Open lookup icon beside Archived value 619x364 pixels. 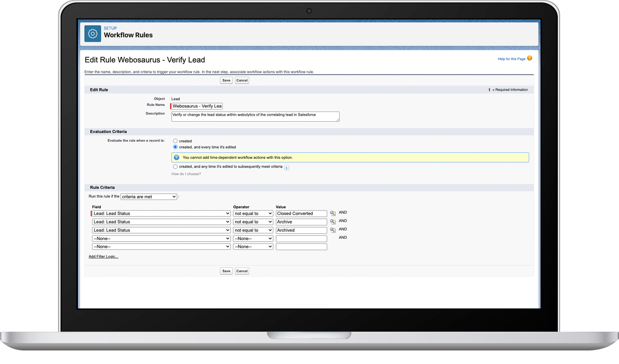pos(333,230)
